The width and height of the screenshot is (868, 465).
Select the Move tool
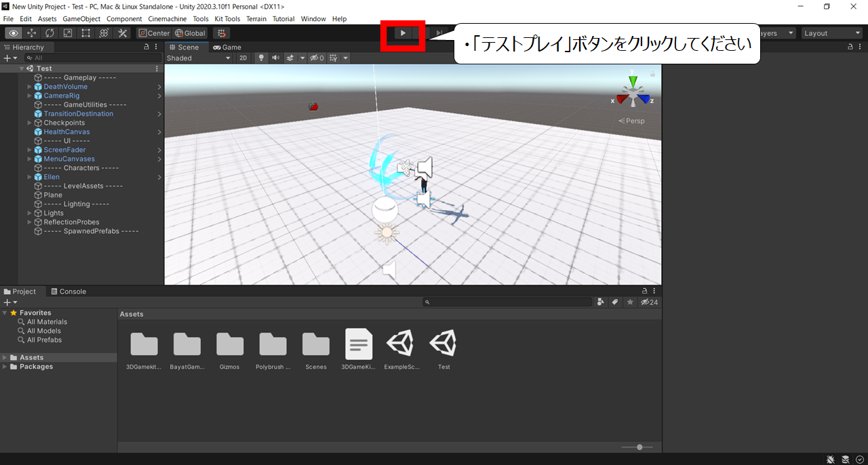point(32,33)
